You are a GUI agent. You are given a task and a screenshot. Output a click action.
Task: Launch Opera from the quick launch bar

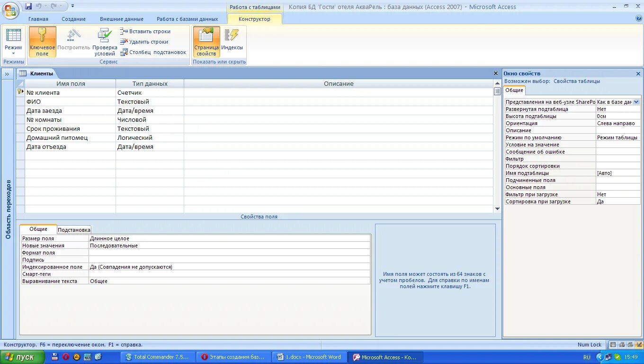(66, 357)
